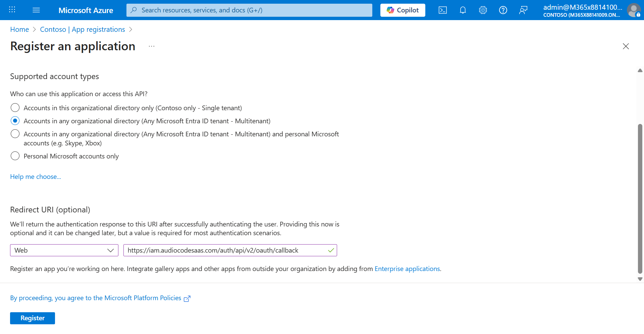Click the Register button

(x=33, y=318)
